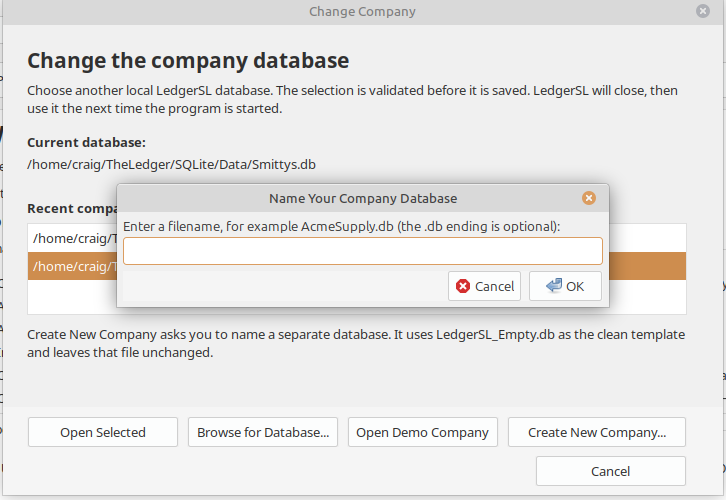Click the Recent companies label
This screenshot has width=726, height=500.
(x=72, y=209)
